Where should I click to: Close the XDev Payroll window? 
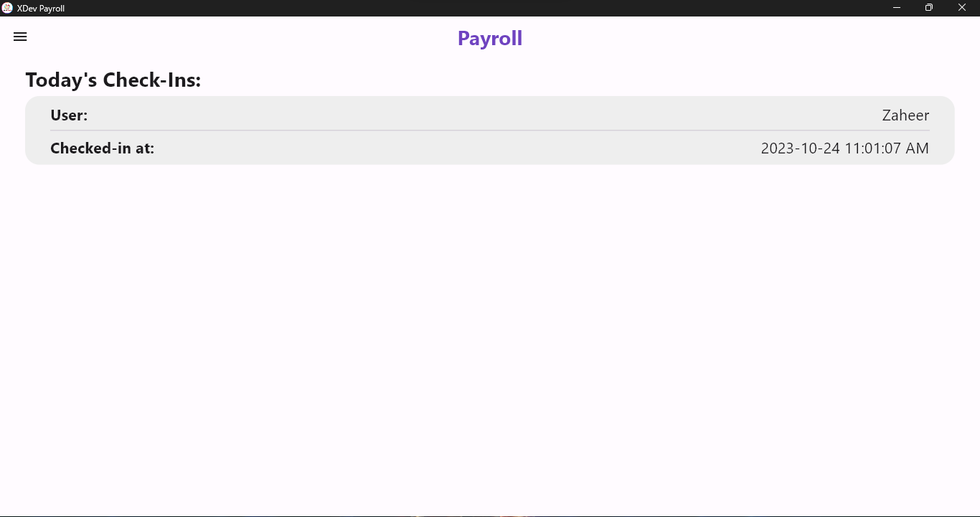click(x=963, y=8)
